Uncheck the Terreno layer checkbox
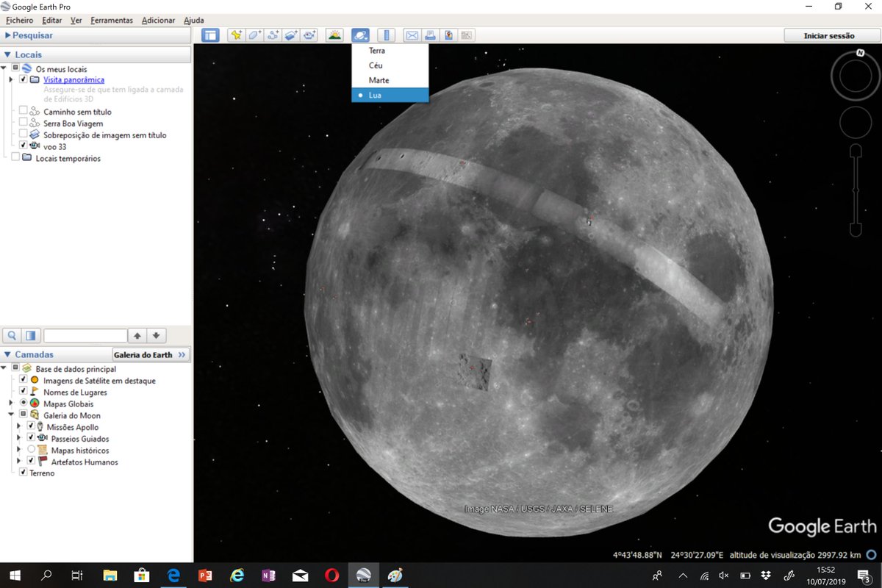The image size is (882, 588). pos(24,473)
